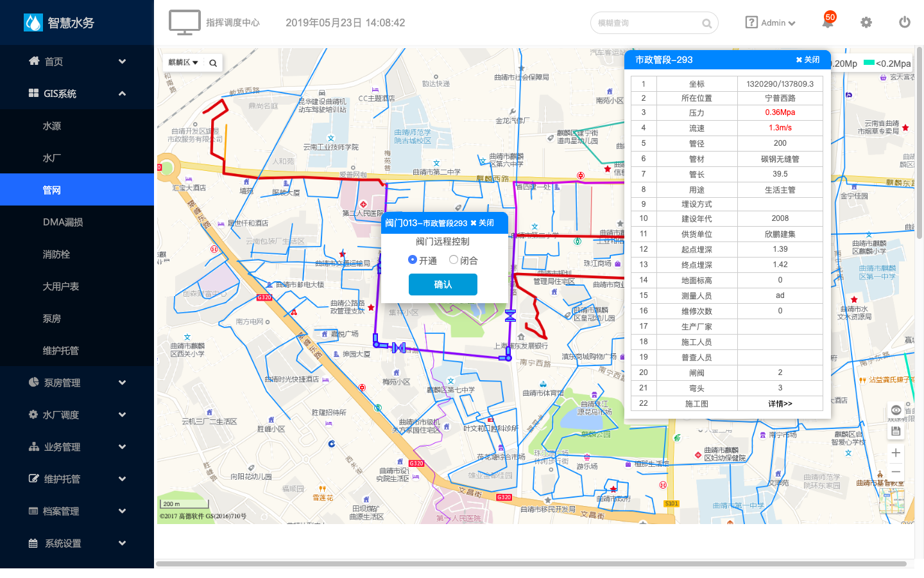Viewport: 924px width, 578px height.
Task: Confirm valve control with the 确认 button
Action: pyautogui.click(x=443, y=285)
